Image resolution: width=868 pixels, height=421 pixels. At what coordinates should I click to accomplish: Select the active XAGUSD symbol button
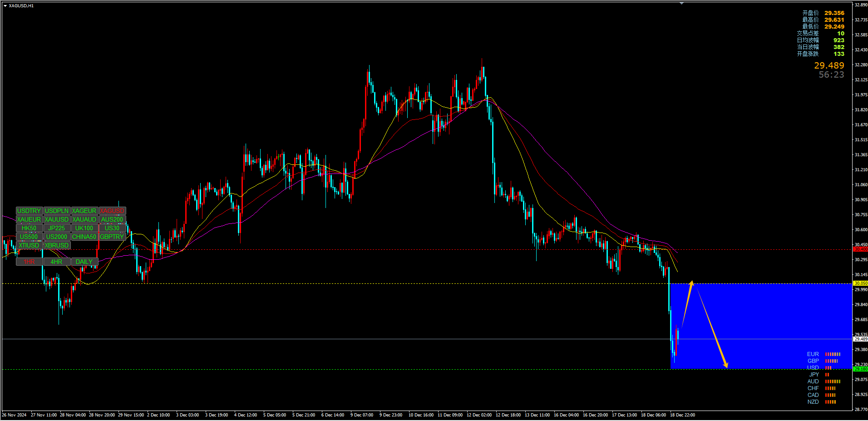[112, 211]
